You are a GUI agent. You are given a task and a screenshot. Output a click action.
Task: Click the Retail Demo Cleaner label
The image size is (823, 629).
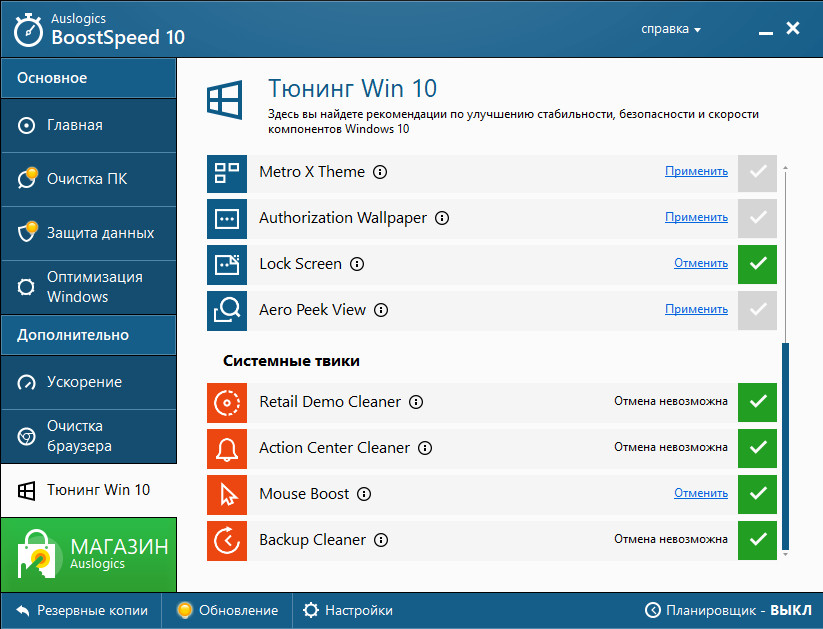pyautogui.click(x=330, y=402)
